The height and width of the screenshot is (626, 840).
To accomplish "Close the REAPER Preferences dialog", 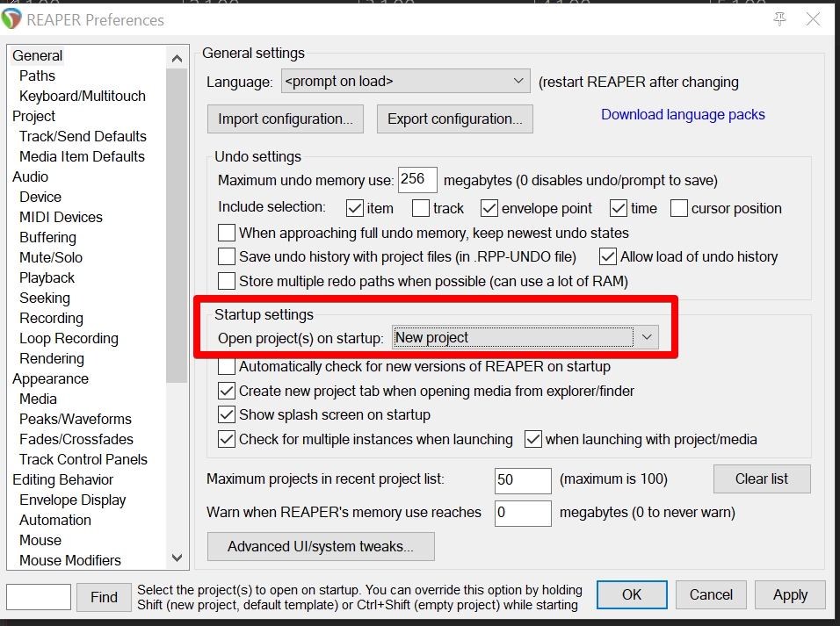I will point(813,19).
